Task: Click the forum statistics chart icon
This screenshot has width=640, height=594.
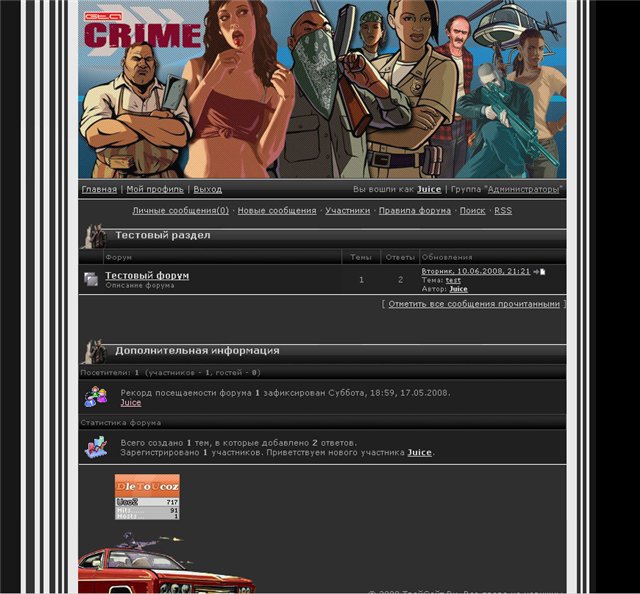Action: (96, 447)
